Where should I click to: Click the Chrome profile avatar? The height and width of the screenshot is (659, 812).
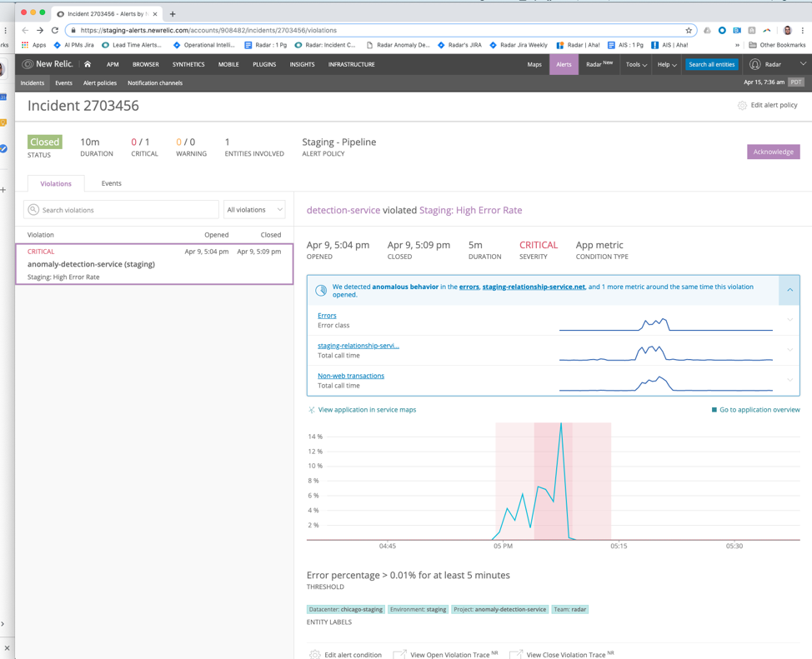788,31
